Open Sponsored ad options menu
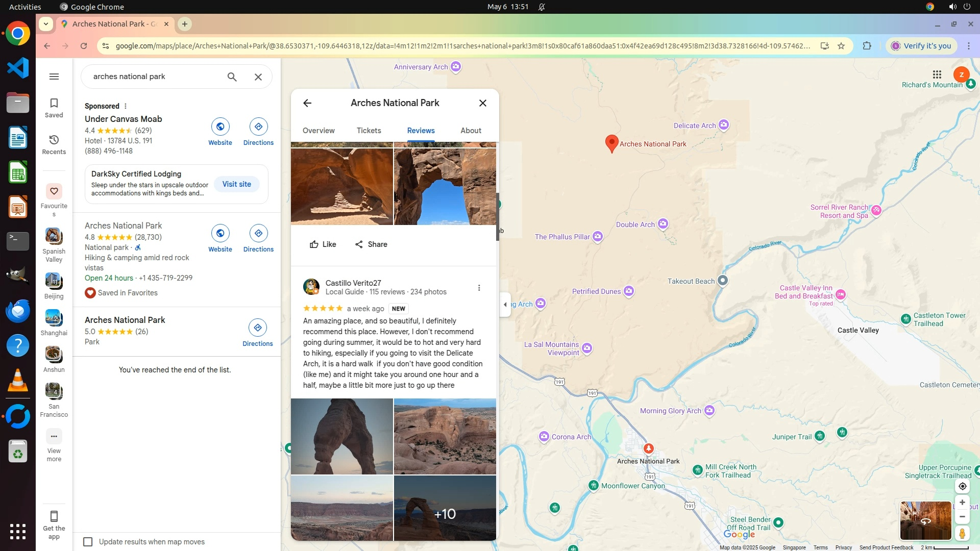 (126, 106)
